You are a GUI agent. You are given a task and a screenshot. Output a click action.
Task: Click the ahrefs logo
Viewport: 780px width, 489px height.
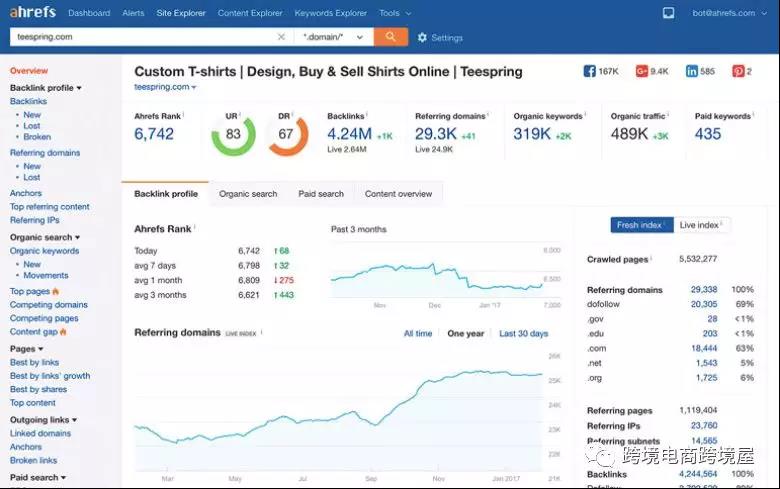pyautogui.click(x=33, y=12)
